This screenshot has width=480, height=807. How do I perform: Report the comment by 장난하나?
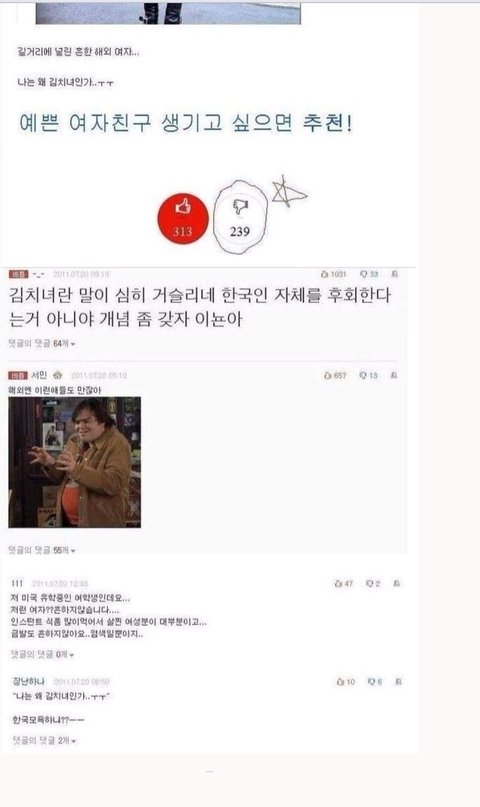398,682
